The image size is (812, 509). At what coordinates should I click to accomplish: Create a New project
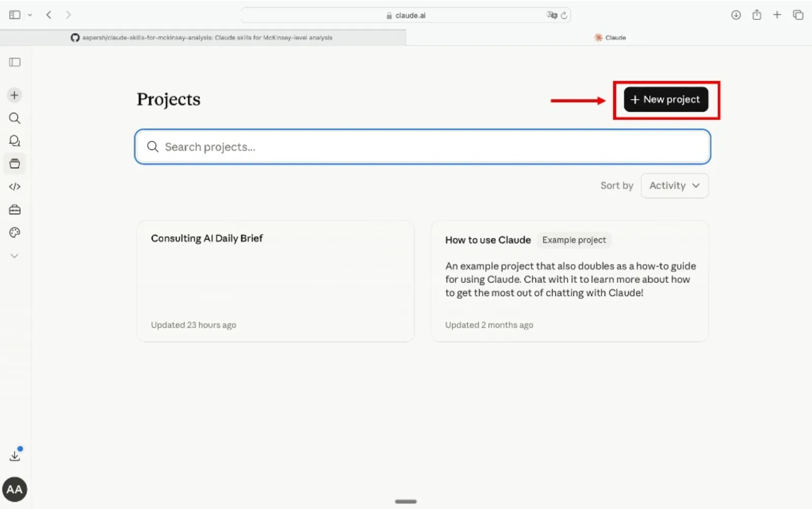(x=665, y=100)
